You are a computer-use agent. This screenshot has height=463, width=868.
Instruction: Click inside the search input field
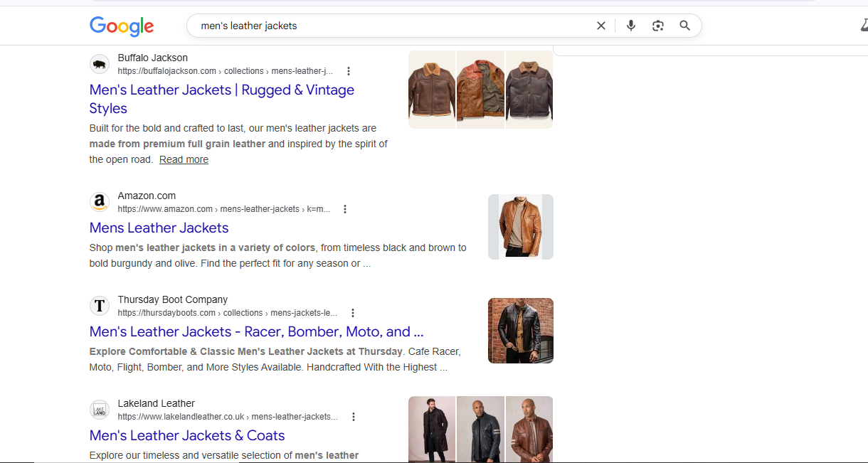click(391, 25)
